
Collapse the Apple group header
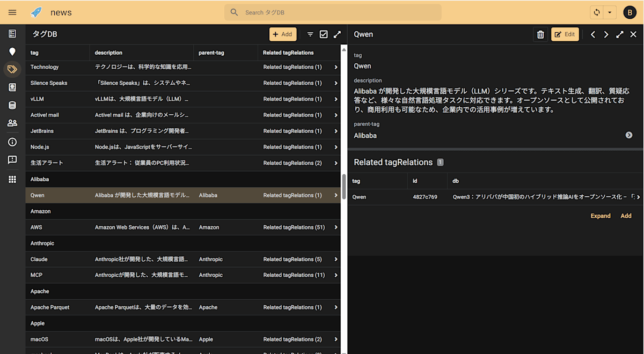[x=183, y=323]
